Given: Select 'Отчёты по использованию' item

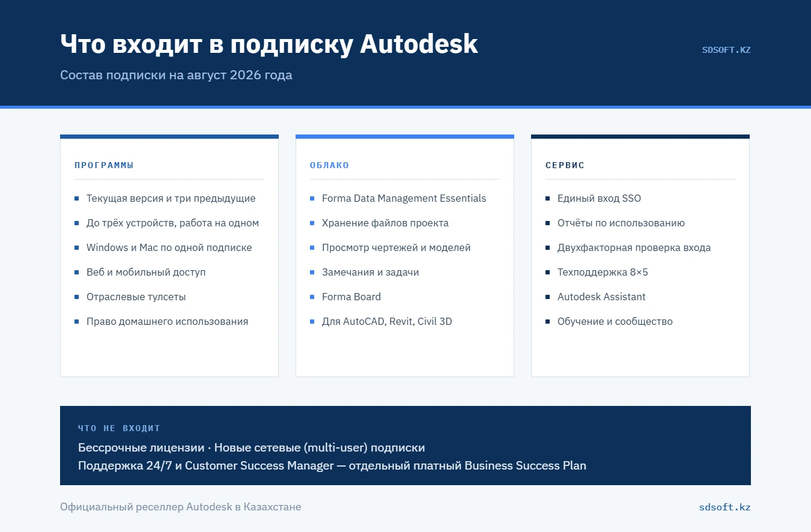Looking at the screenshot, I should coord(621,223).
